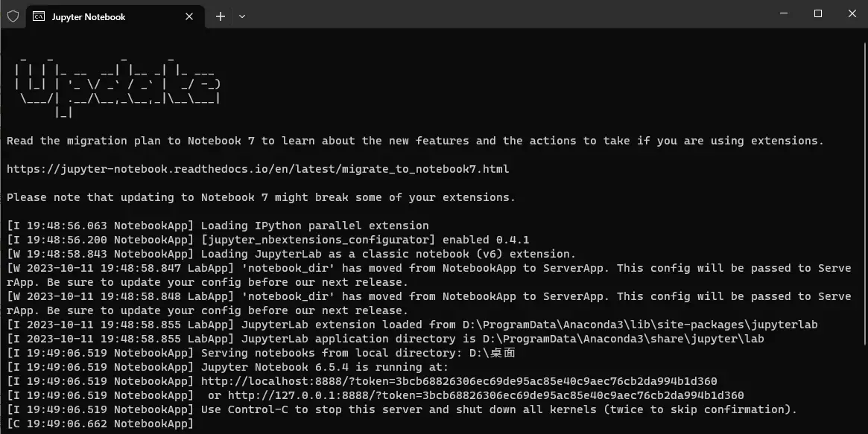Expand the new-tab profile dropdown chevron
The image size is (868, 434).
pos(242,16)
